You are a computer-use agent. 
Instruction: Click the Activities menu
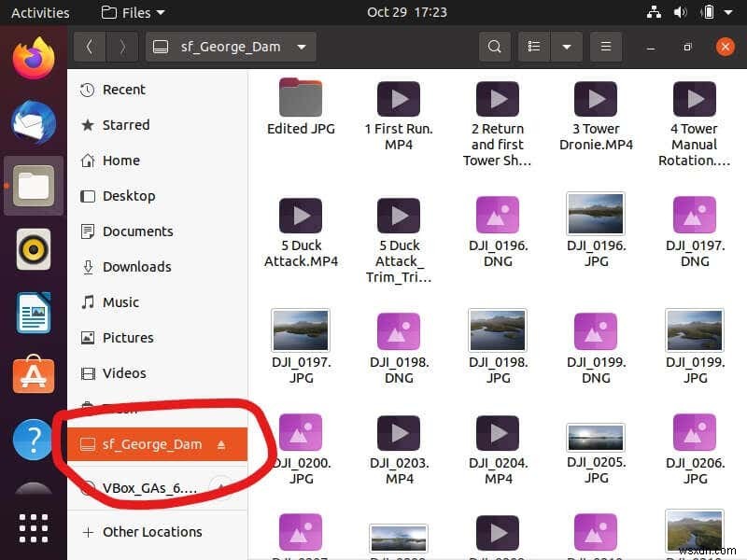40,12
